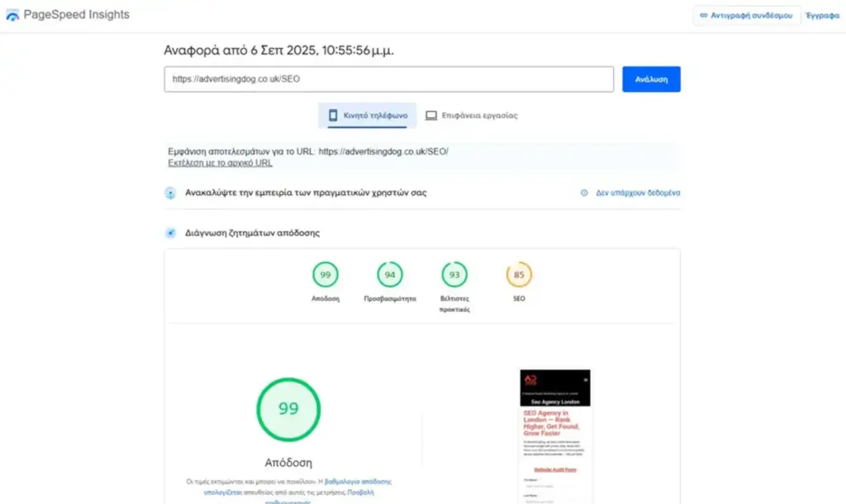Viewport: 846px width, 504px height.
Task: Jump to Βέλτιστες πρακτικές via its 93 gauge
Action: coord(454,274)
